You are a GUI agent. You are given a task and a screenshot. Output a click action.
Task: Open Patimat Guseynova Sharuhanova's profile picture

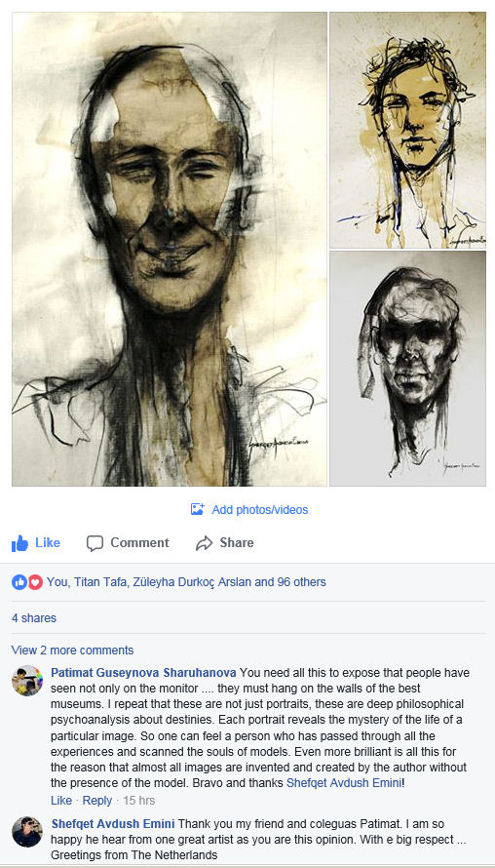click(27, 681)
